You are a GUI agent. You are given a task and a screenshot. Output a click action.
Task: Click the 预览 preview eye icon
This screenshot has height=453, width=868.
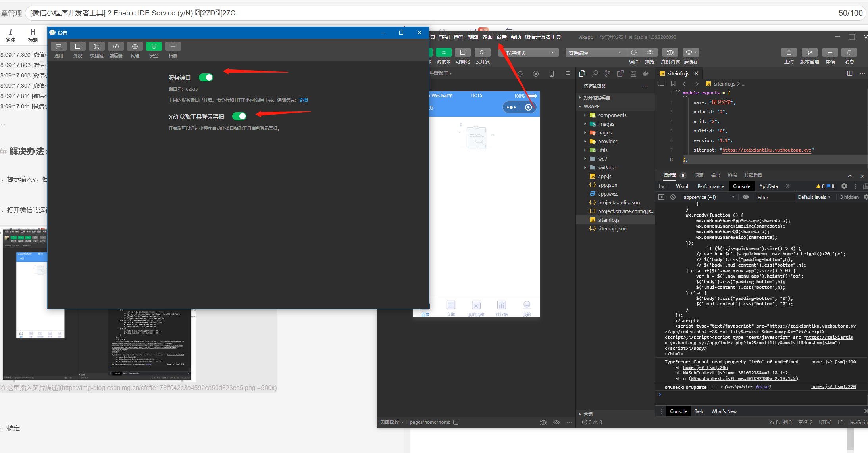(650, 52)
